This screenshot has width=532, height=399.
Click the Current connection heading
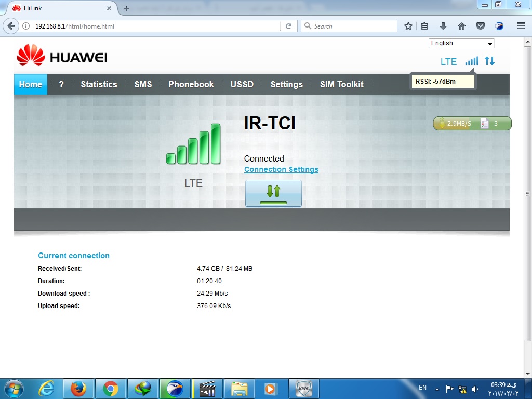point(74,256)
